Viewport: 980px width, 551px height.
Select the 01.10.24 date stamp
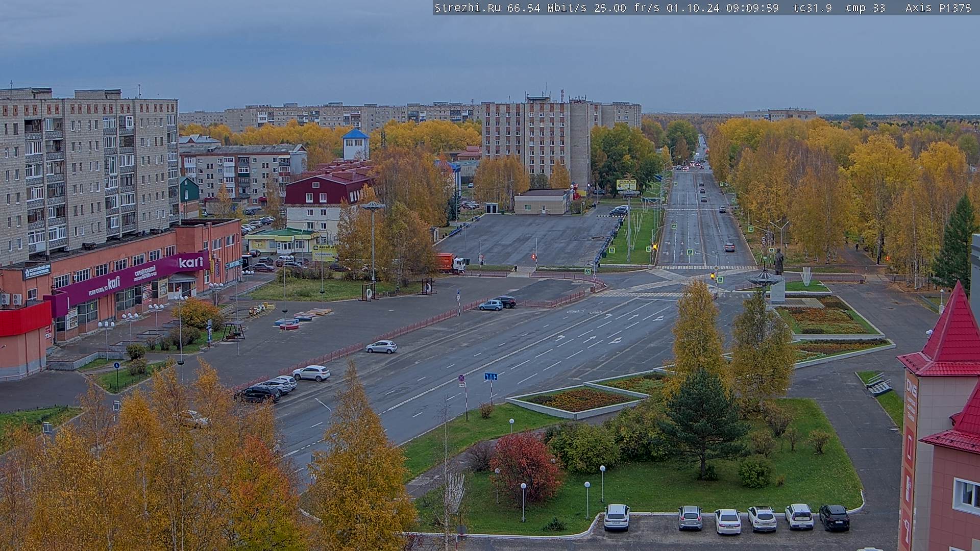pos(692,8)
